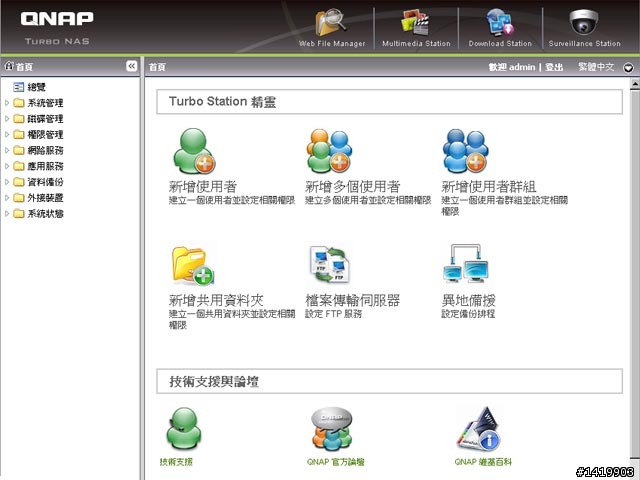Click the 技術支援 support icon

184,429
